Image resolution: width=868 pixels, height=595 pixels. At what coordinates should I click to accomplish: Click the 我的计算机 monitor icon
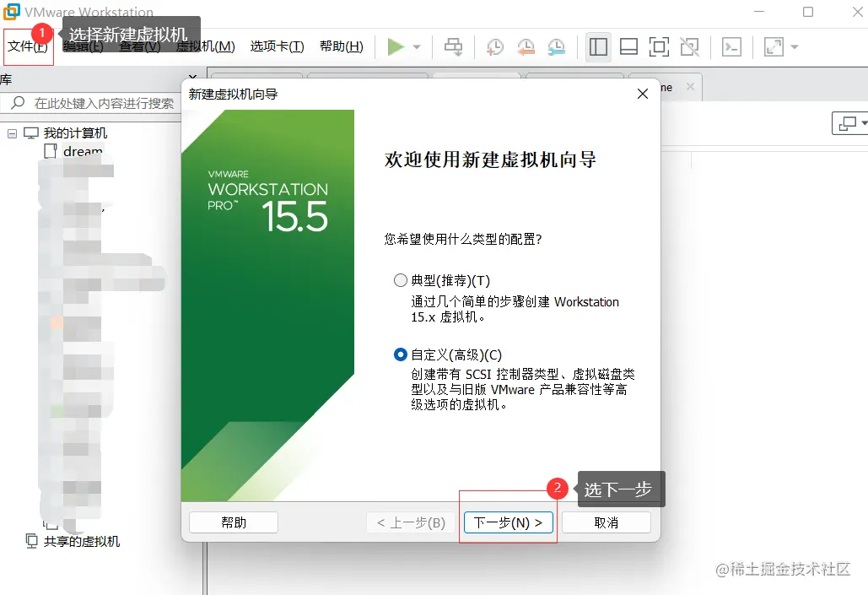(31, 133)
